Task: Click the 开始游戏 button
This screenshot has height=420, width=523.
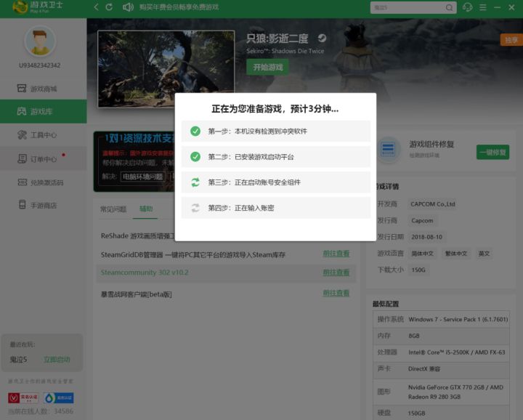Action: [267, 67]
